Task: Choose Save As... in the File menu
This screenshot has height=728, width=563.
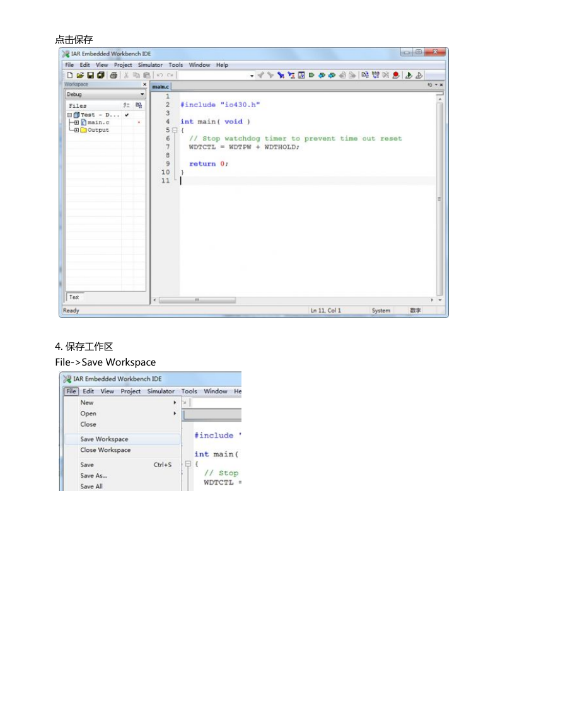Action: tap(122, 475)
